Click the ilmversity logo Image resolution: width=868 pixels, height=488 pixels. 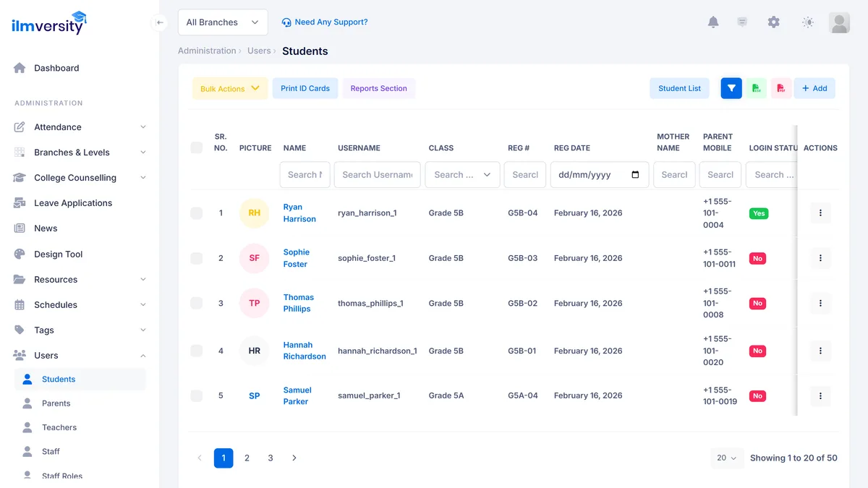coord(48,22)
